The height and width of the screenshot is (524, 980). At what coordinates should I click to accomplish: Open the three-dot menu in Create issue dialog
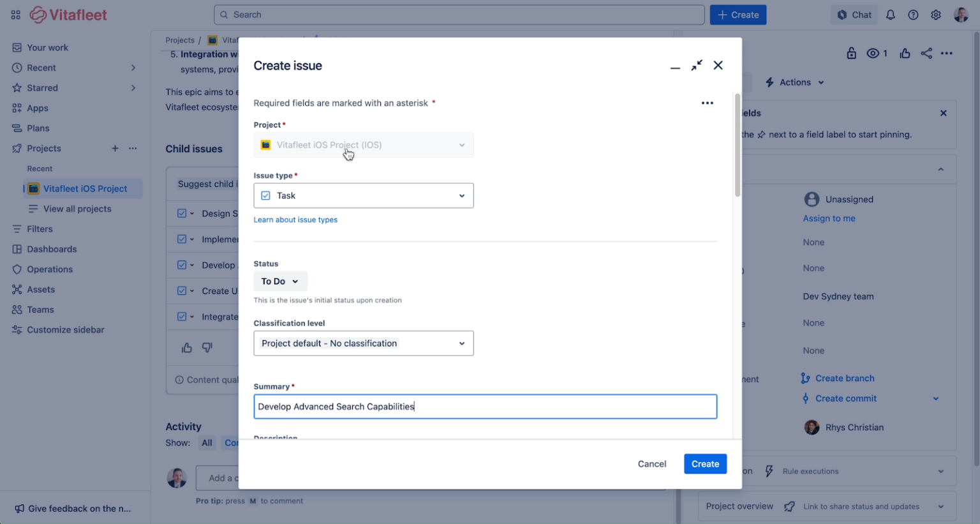pos(707,103)
